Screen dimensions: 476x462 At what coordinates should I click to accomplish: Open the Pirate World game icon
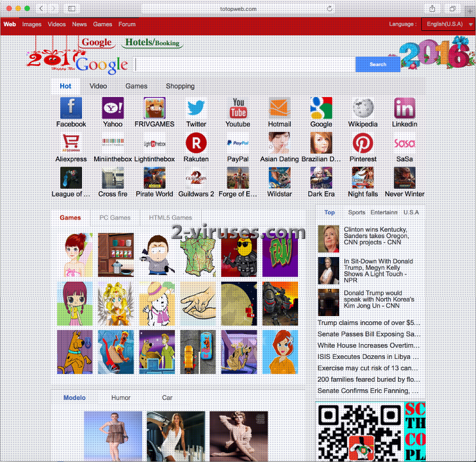click(x=155, y=177)
